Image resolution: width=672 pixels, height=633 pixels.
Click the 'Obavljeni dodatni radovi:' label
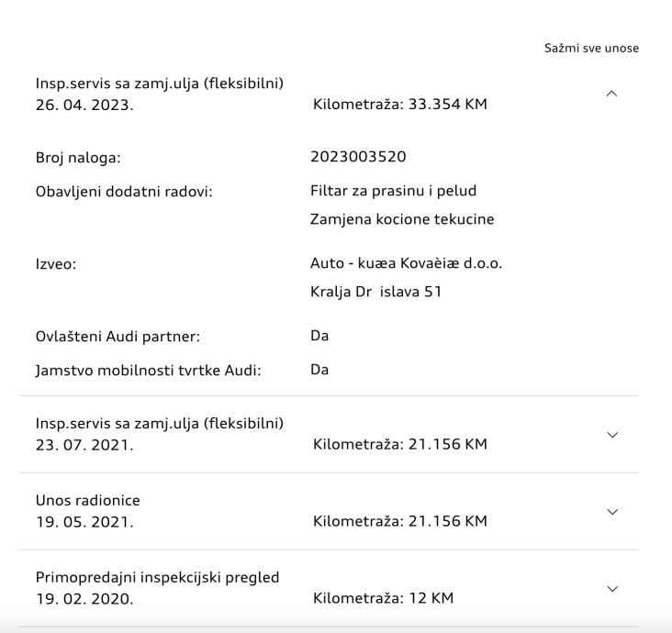coord(124,191)
